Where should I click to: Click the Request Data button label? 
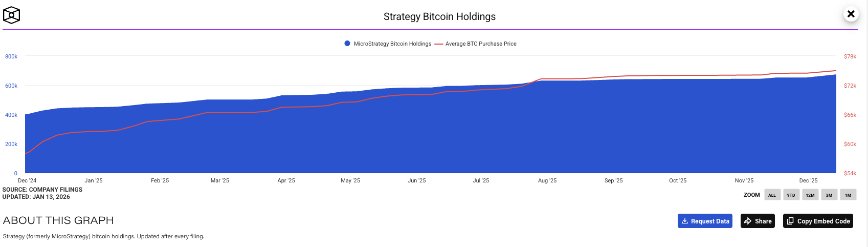click(x=710, y=221)
